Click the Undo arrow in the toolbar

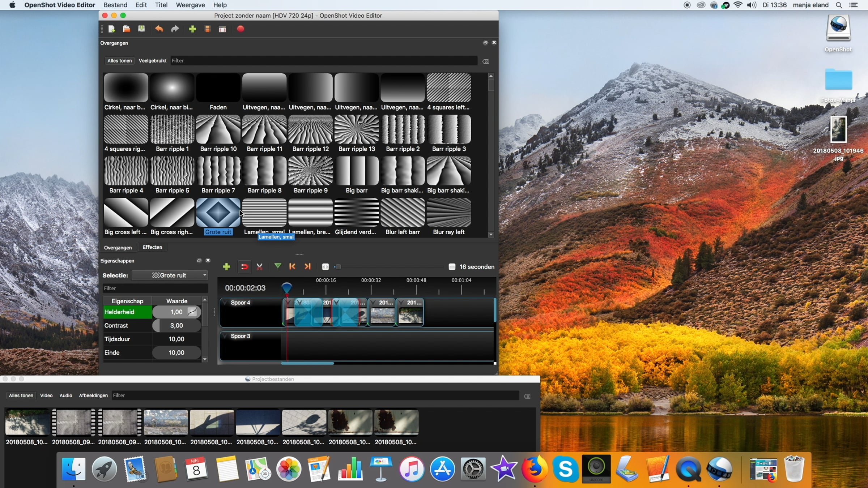159,29
